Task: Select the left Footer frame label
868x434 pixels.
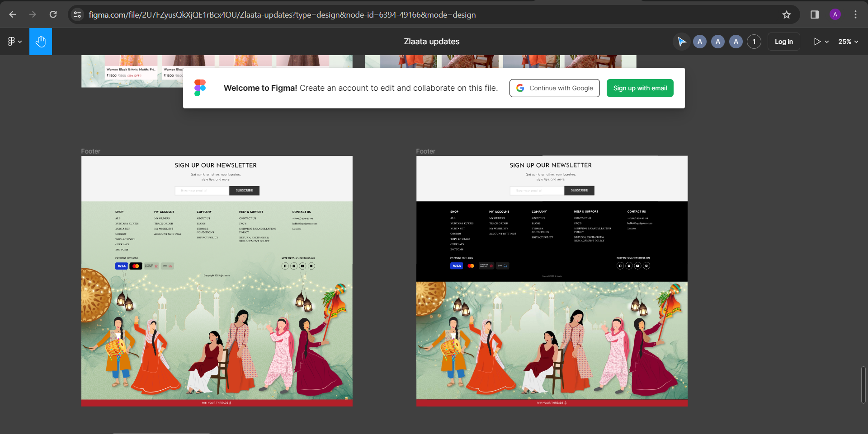Action: pyautogui.click(x=90, y=151)
